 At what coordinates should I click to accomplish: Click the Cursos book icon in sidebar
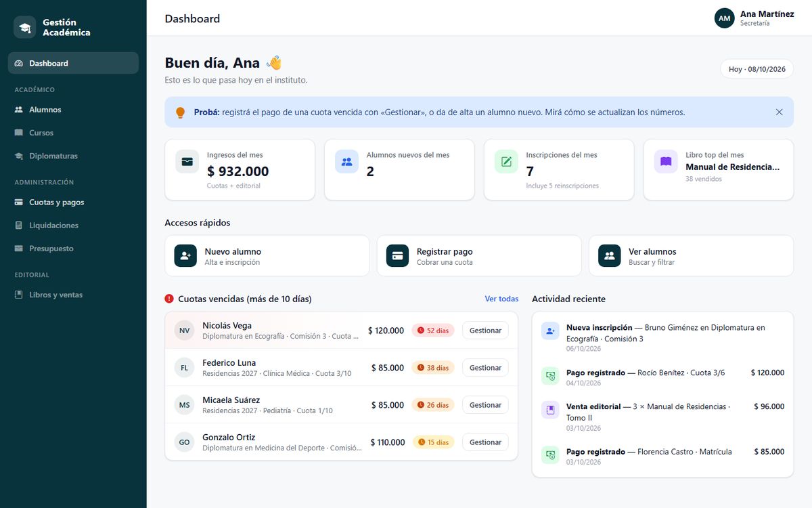[x=19, y=133]
